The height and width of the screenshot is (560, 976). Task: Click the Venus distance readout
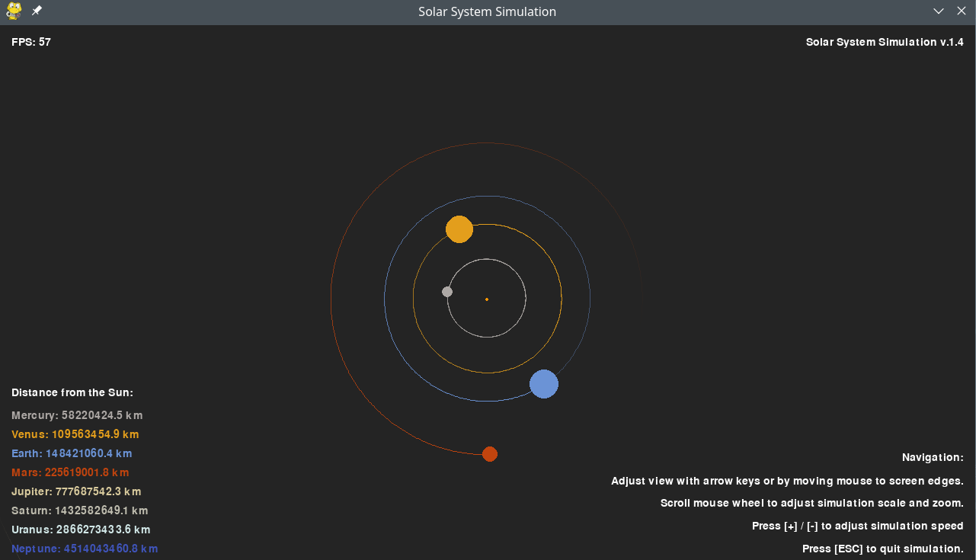[x=75, y=434]
